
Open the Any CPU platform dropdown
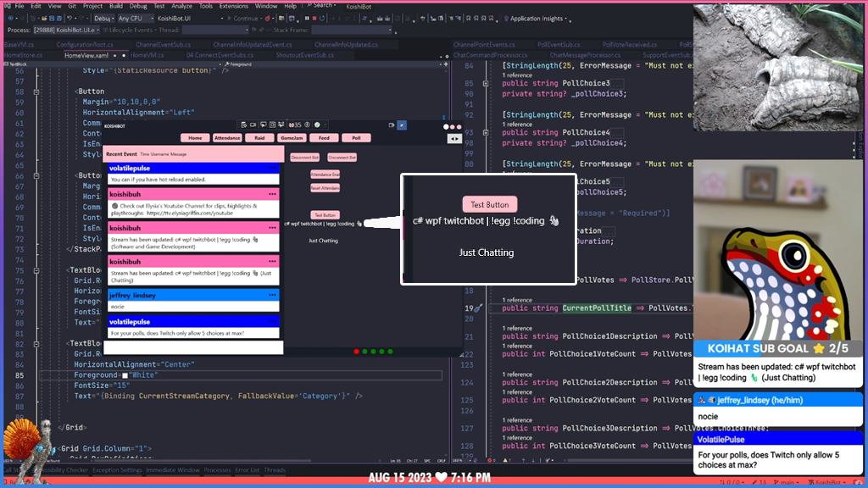[136, 19]
